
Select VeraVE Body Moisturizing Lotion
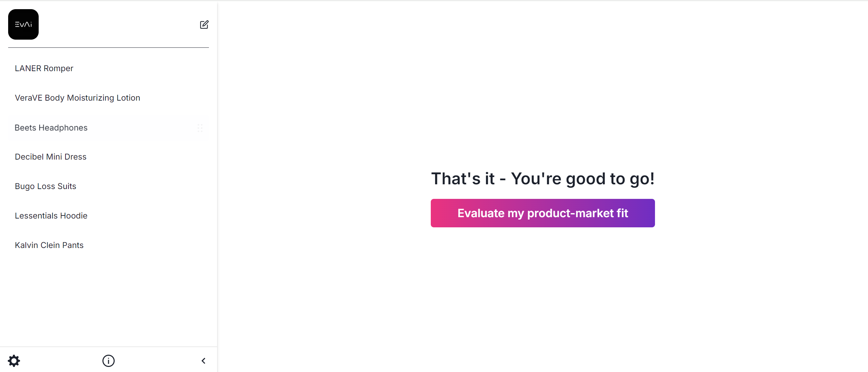pyautogui.click(x=77, y=98)
